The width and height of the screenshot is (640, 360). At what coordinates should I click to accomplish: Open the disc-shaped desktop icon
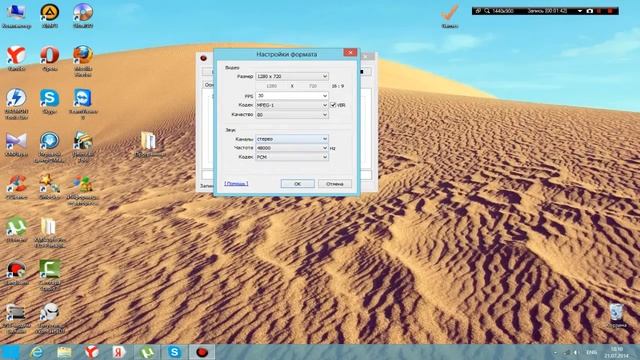[83, 16]
